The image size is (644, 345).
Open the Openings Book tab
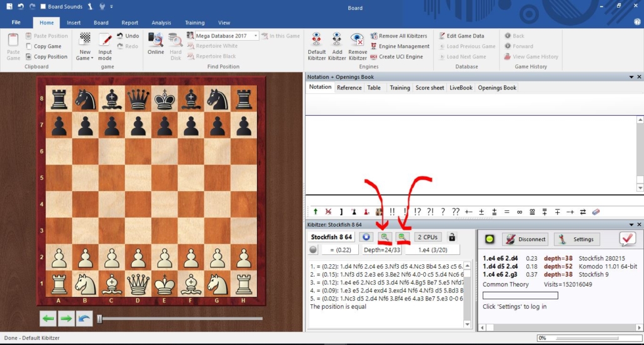[x=497, y=88]
